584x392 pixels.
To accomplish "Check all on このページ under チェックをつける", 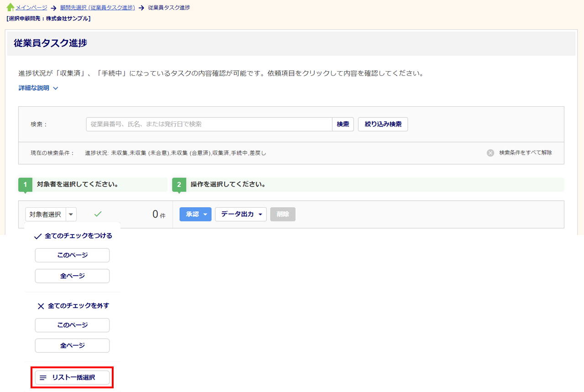I will click(72, 256).
